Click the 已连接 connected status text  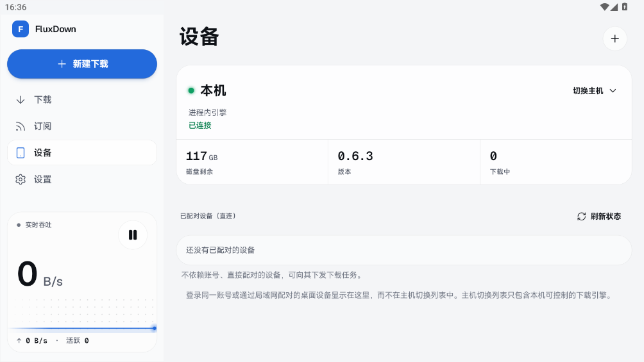(200, 126)
